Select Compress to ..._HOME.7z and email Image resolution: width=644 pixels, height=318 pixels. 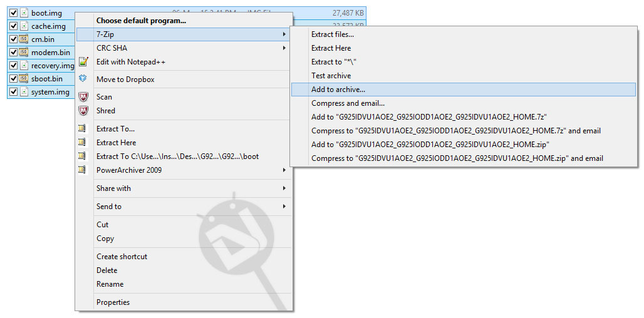pos(456,131)
